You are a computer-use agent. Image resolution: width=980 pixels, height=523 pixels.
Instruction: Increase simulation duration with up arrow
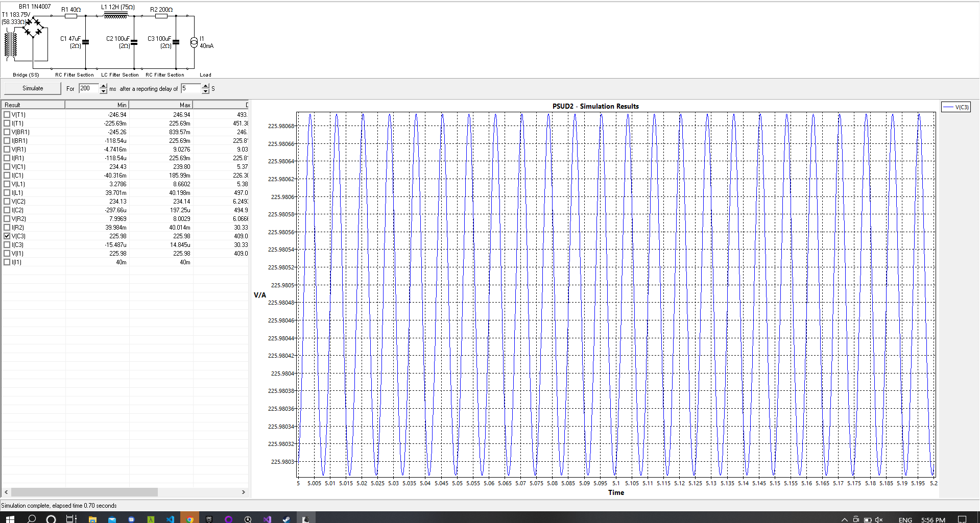104,86
